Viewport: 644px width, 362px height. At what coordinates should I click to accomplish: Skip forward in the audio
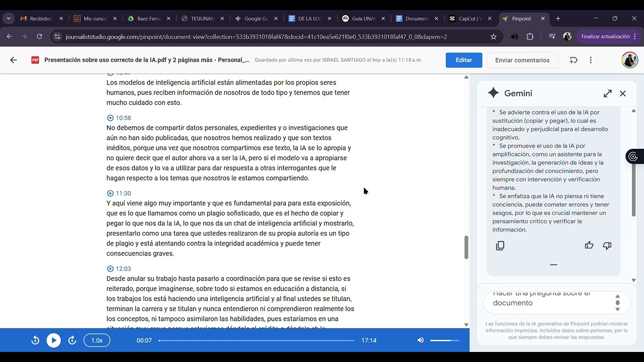(72, 340)
